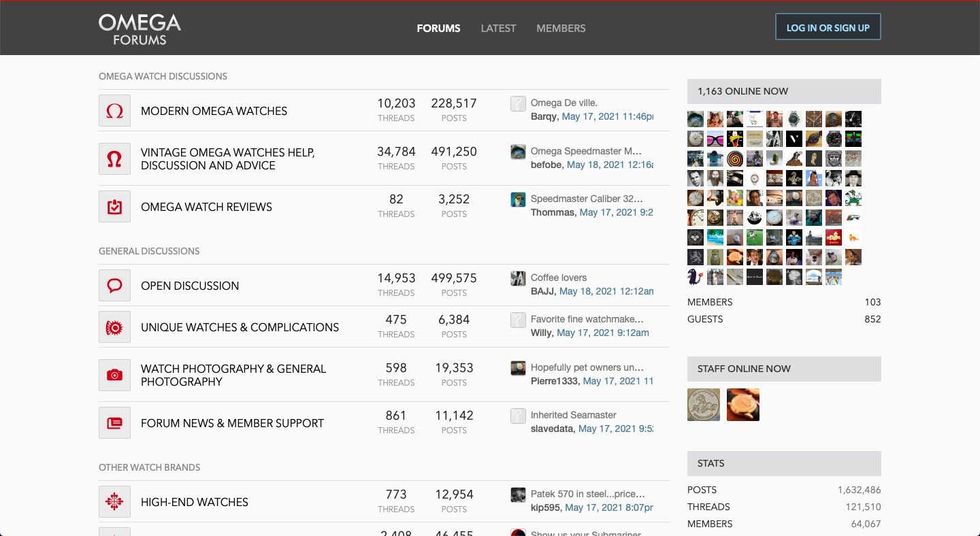Screen dimensions: 980x536
Task: Click username Willy
Action: click(x=541, y=333)
